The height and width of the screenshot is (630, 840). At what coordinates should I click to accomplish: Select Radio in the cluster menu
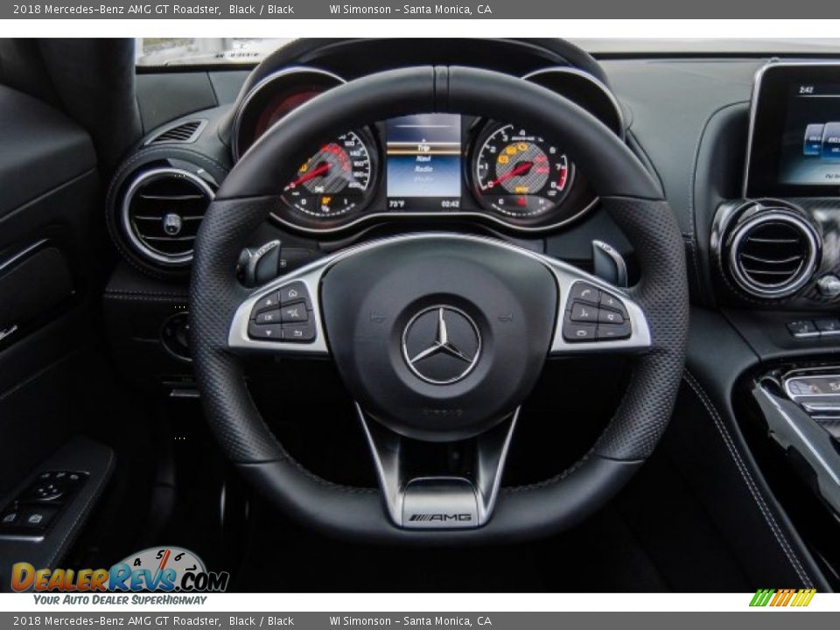[x=423, y=169]
